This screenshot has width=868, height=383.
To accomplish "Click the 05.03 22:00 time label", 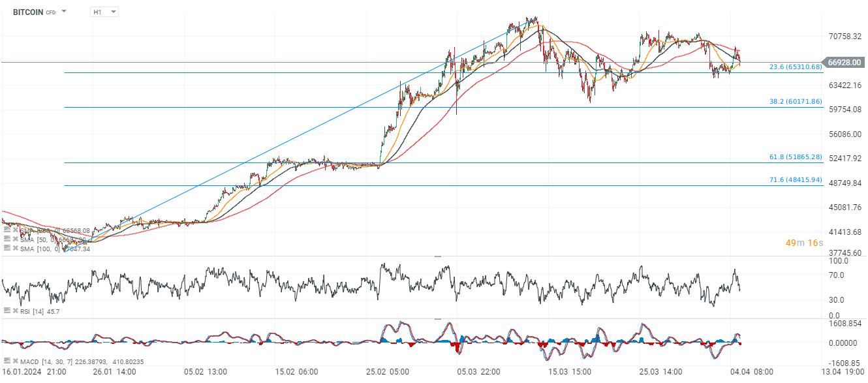I will coord(479,372).
